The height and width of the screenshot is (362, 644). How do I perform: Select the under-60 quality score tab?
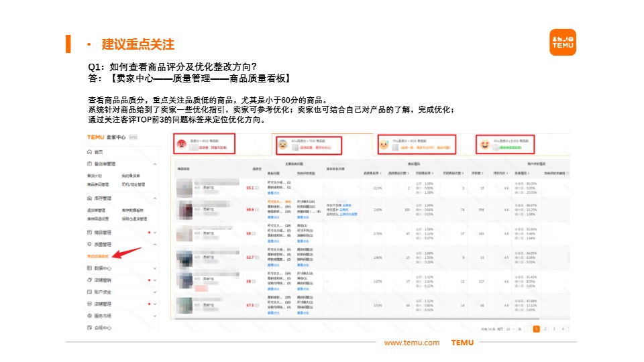coord(204,143)
